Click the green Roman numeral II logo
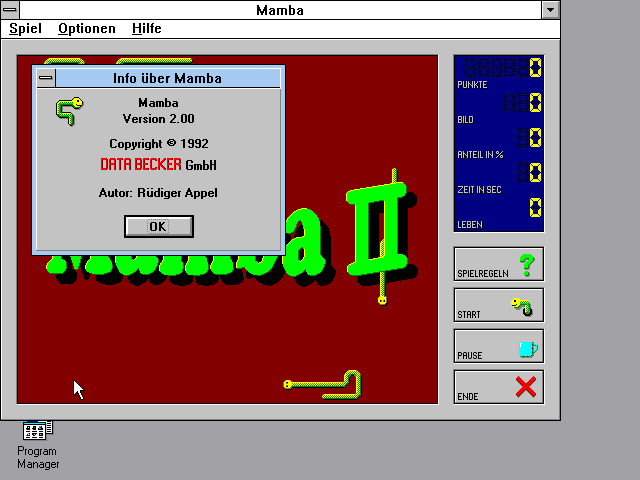Image resolution: width=640 pixels, height=480 pixels. pos(377,229)
